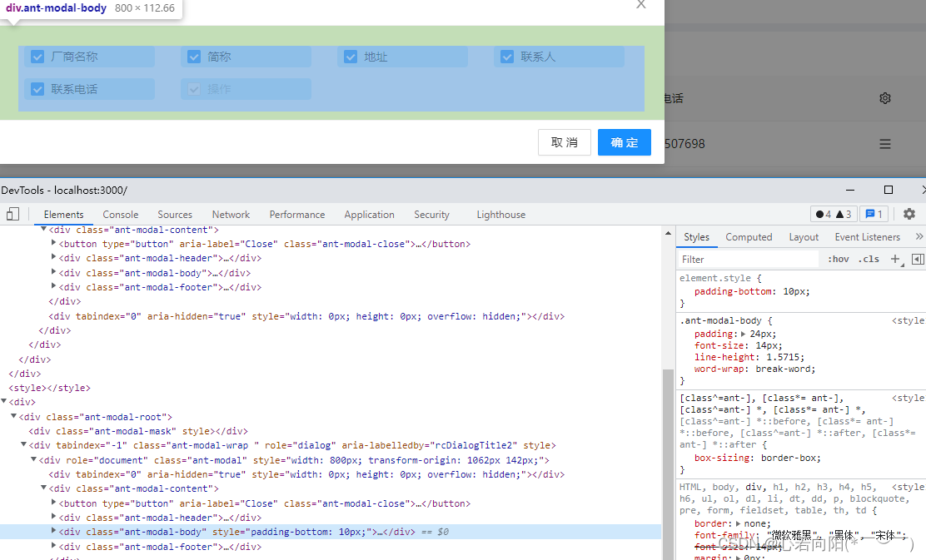Open the Security tab
This screenshot has width=926, height=560.
pos(431,214)
